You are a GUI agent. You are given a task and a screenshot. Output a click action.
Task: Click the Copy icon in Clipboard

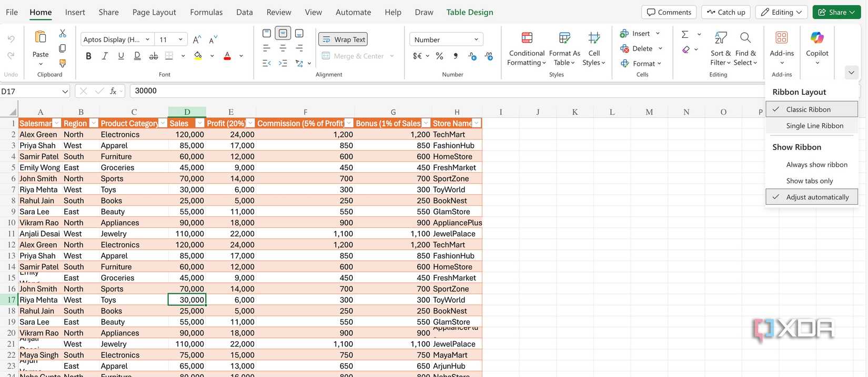coord(63,48)
